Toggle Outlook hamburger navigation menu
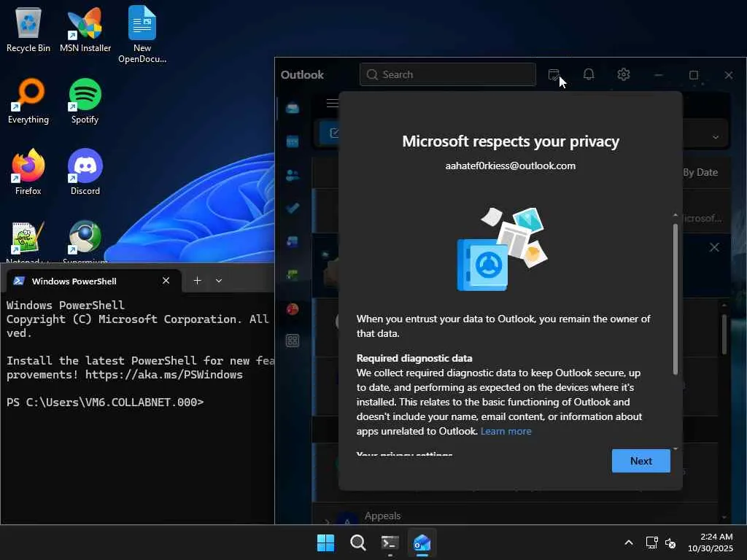 (x=332, y=104)
